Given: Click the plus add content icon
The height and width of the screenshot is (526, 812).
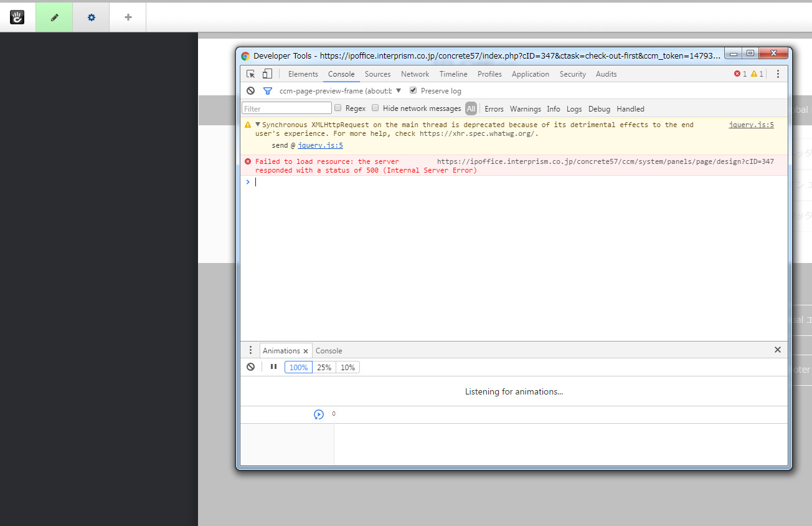Looking at the screenshot, I should point(128,17).
